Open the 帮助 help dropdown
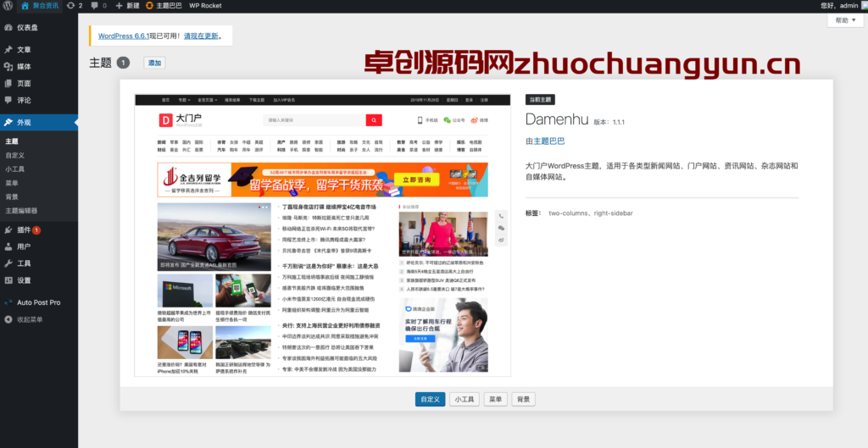Image resolution: width=868 pixels, height=448 pixels. 845,20
